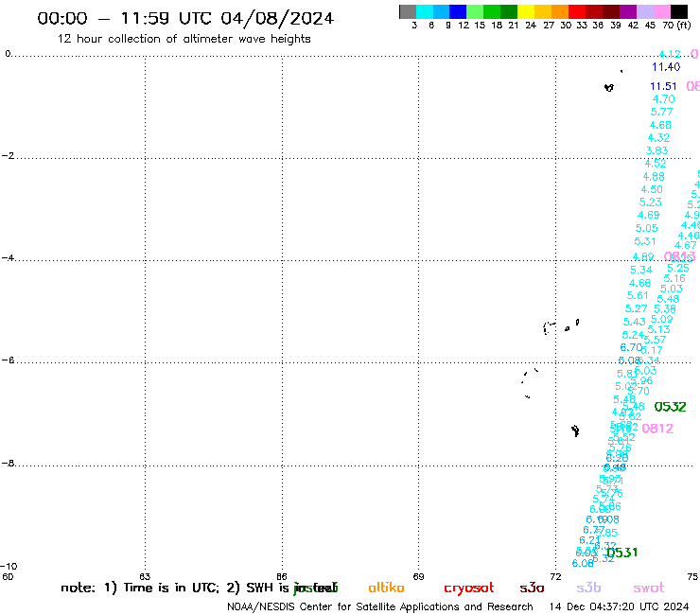700x615 pixels.
Task: Click the latitude -8 axis label
Action: pyautogui.click(x=8, y=464)
